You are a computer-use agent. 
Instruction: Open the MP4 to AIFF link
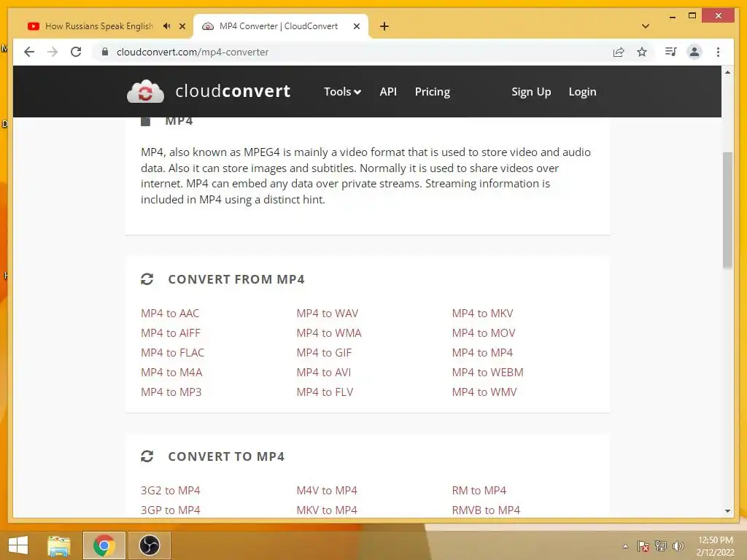coord(171,332)
